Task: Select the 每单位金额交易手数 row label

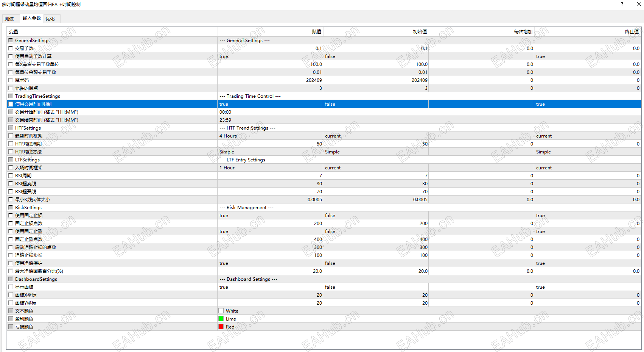Action: [x=36, y=72]
